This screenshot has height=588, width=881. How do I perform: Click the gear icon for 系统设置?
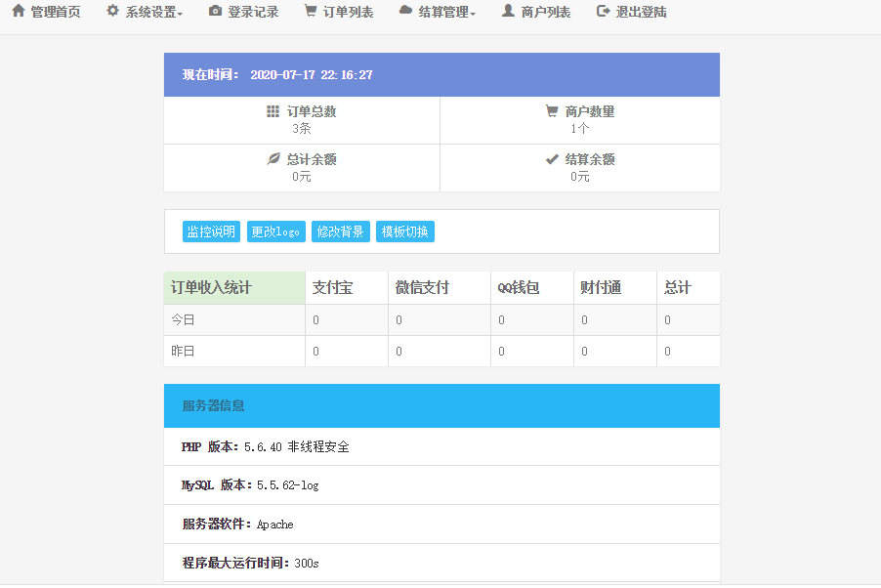(112, 12)
